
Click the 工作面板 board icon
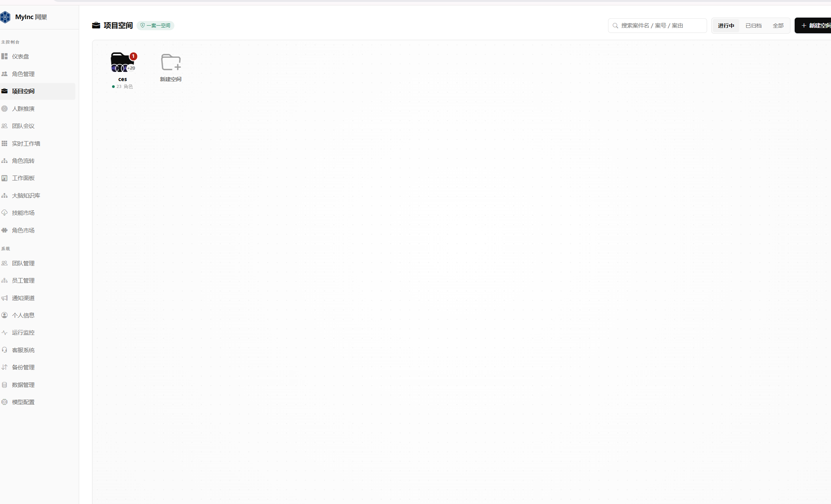coord(5,178)
